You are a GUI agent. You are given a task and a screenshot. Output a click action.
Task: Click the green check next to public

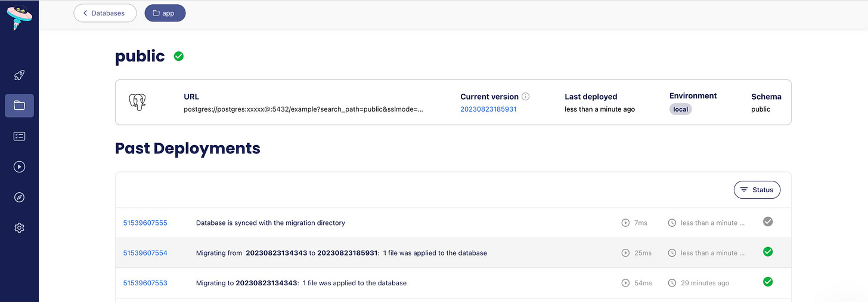coord(179,56)
